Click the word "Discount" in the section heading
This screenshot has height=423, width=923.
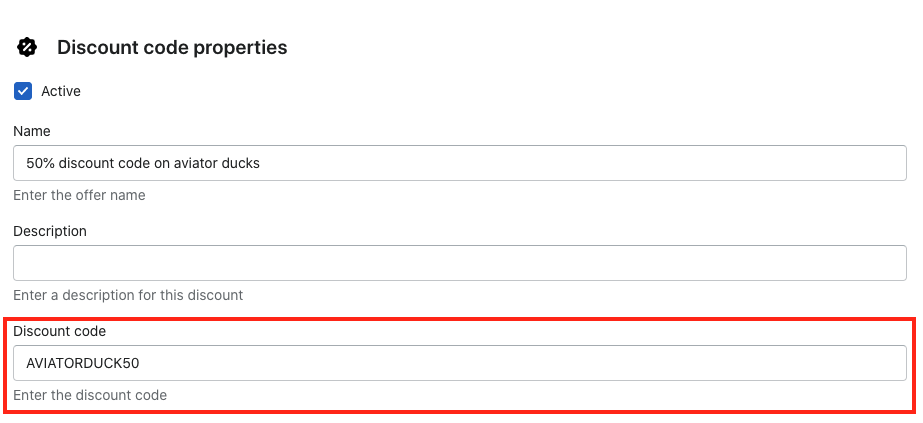coord(98,47)
